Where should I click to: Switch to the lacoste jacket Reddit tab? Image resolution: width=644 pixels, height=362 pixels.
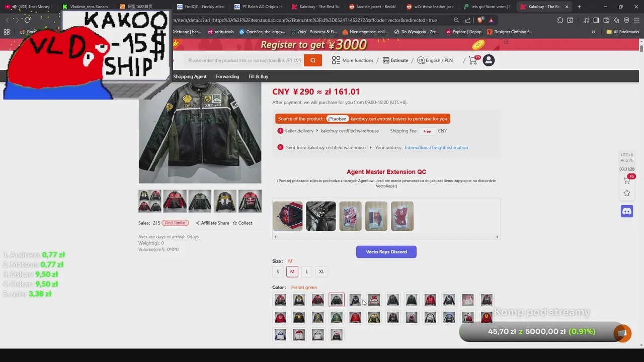[x=372, y=7]
